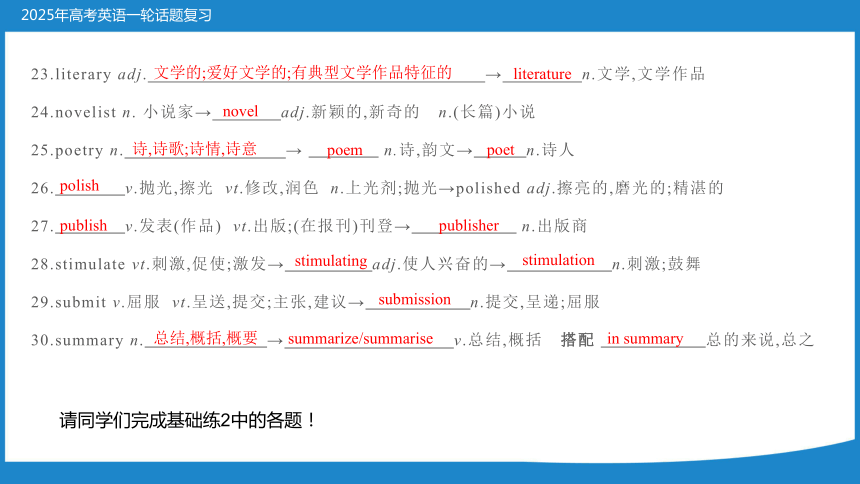
Task: Click the red answer 'literature'
Action: [542, 74]
